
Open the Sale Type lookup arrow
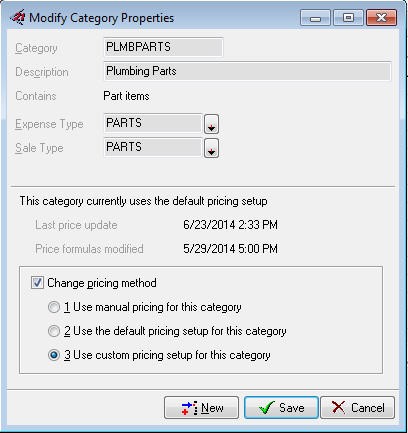[211, 148]
